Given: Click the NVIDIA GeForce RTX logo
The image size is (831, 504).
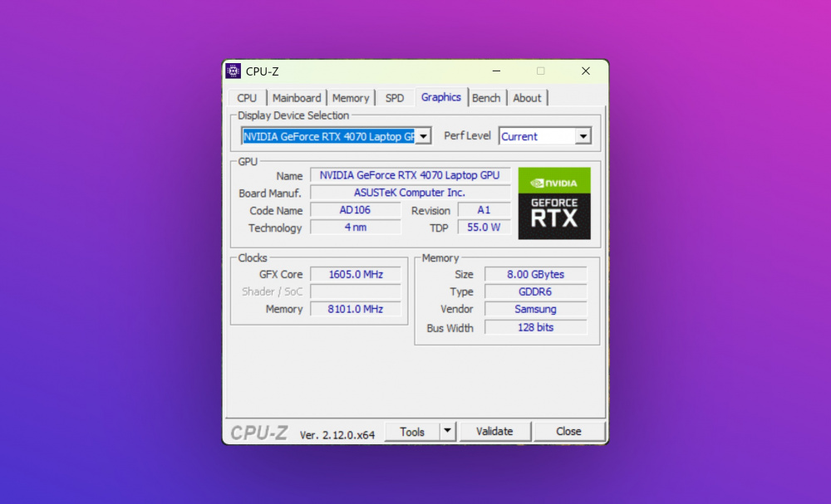Looking at the screenshot, I should [x=554, y=203].
